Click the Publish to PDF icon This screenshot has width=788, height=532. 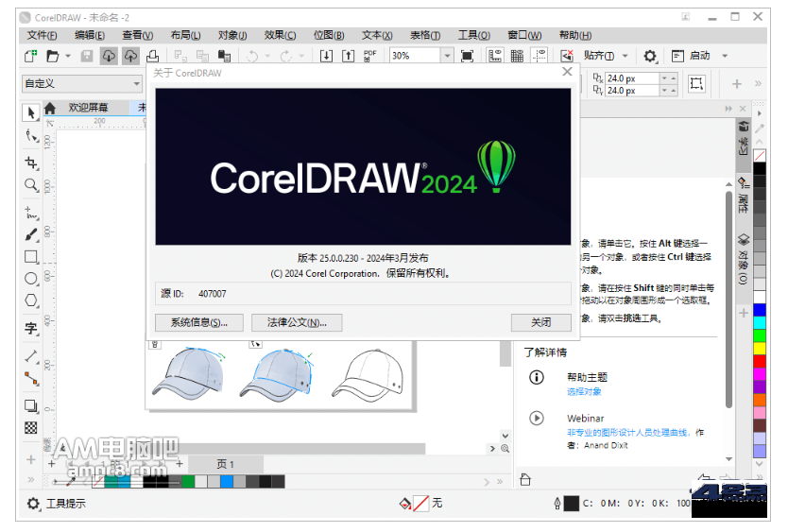point(370,56)
